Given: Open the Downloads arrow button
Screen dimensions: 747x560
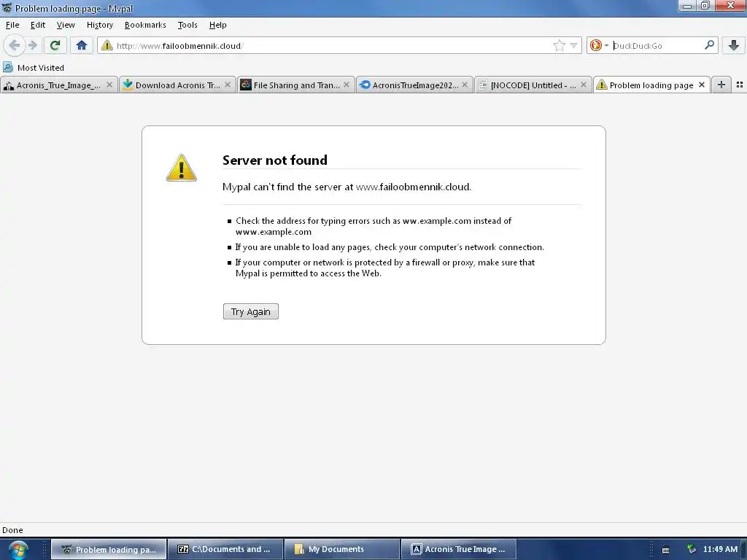Looking at the screenshot, I should (x=734, y=45).
